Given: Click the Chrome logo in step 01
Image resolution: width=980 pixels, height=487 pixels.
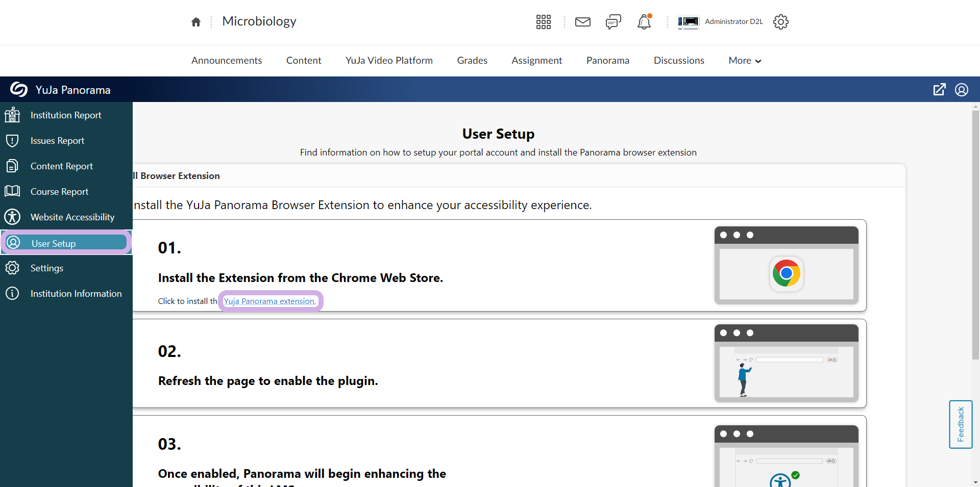Looking at the screenshot, I should pyautogui.click(x=787, y=273).
